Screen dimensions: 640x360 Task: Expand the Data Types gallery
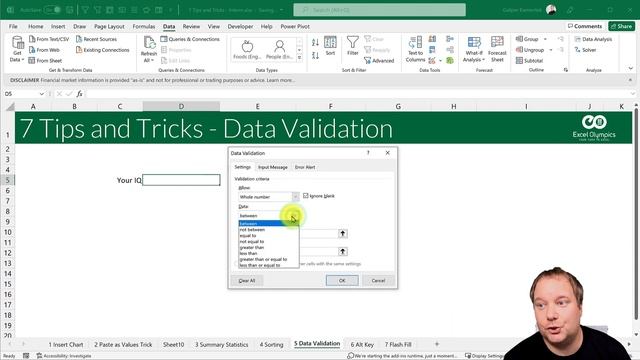click(300, 58)
